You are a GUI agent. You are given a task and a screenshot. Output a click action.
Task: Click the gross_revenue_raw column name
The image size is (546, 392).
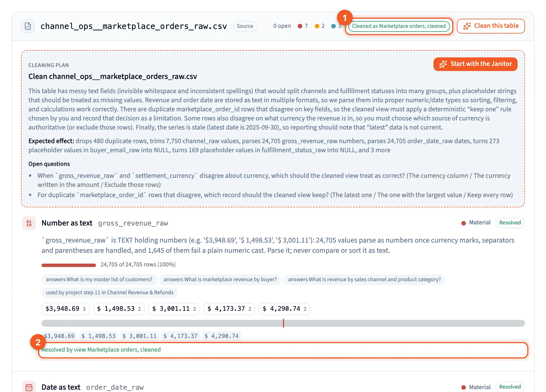click(133, 223)
